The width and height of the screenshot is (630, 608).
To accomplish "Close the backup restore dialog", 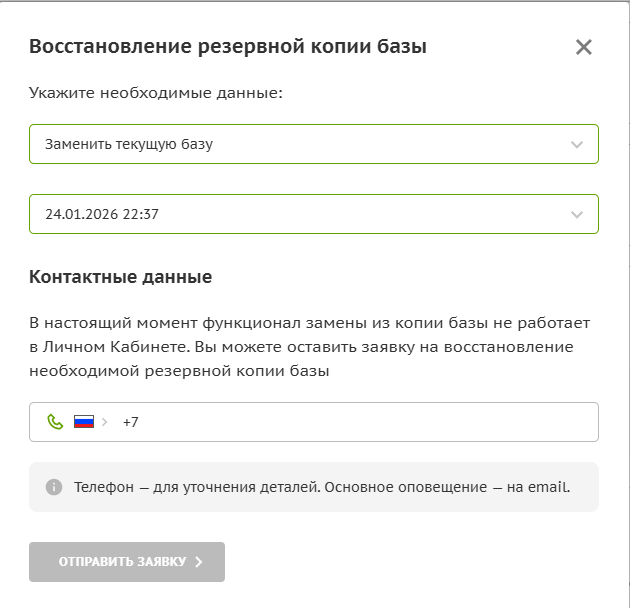I will [x=584, y=47].
